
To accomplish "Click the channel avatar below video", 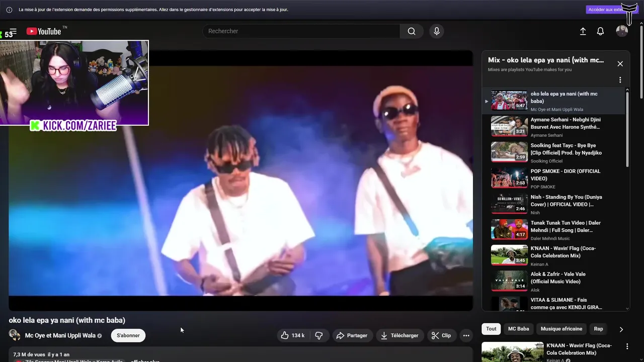I will click(15, 335).
